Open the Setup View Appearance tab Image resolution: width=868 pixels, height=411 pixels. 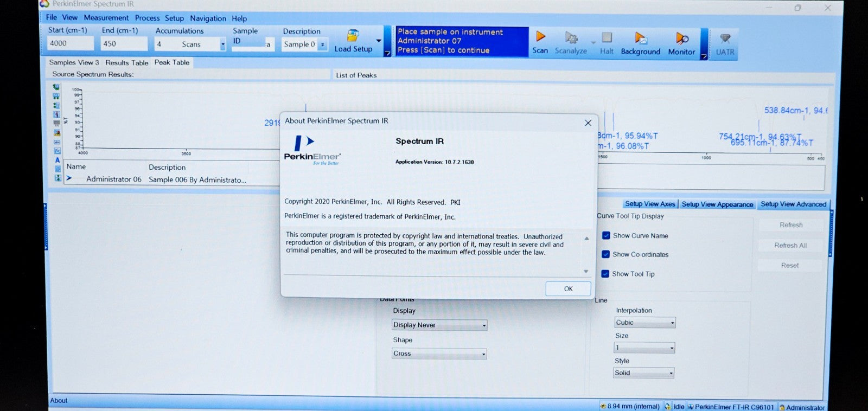click(x=717, y=204)
